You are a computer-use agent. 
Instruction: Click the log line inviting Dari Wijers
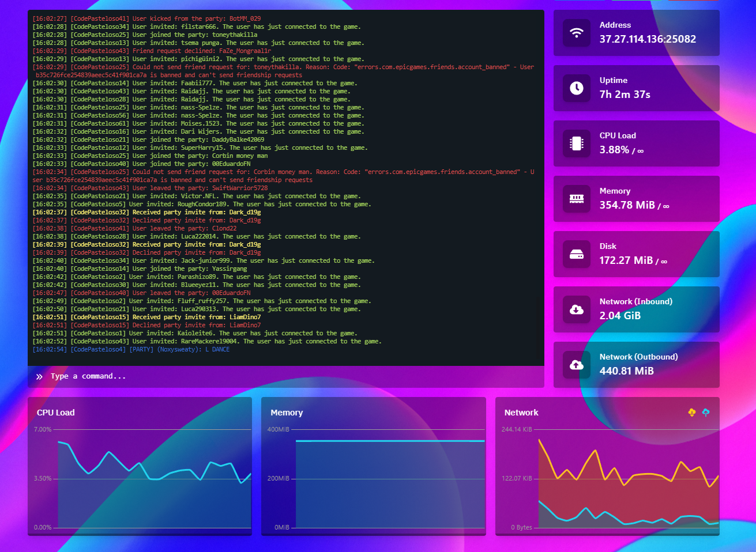[198, 131]
